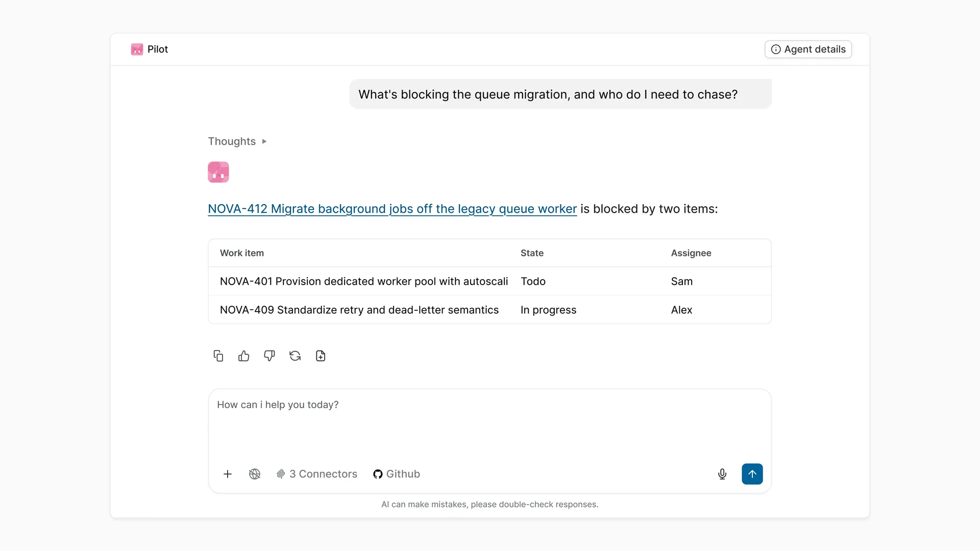The height and width of the screenshot is (551, 980).
Task: Send message with the blue arrow button
Action: coord(752,474)
